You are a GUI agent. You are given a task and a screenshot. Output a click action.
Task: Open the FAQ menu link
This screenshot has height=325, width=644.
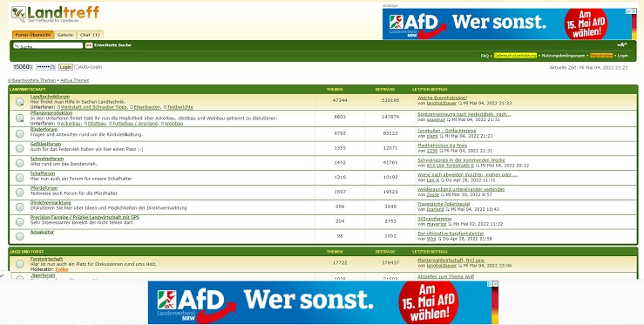pyautogui.click(x=485, y=56)
